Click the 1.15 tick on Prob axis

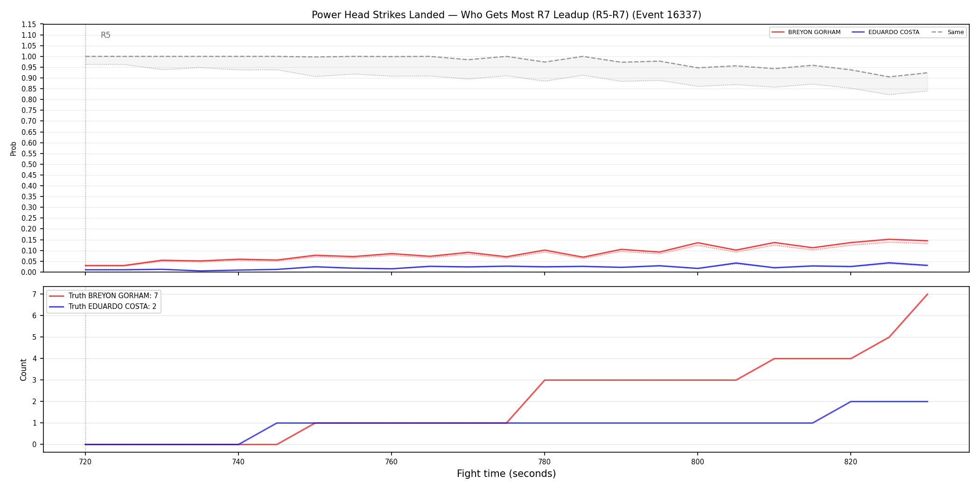tap(29, 24)
